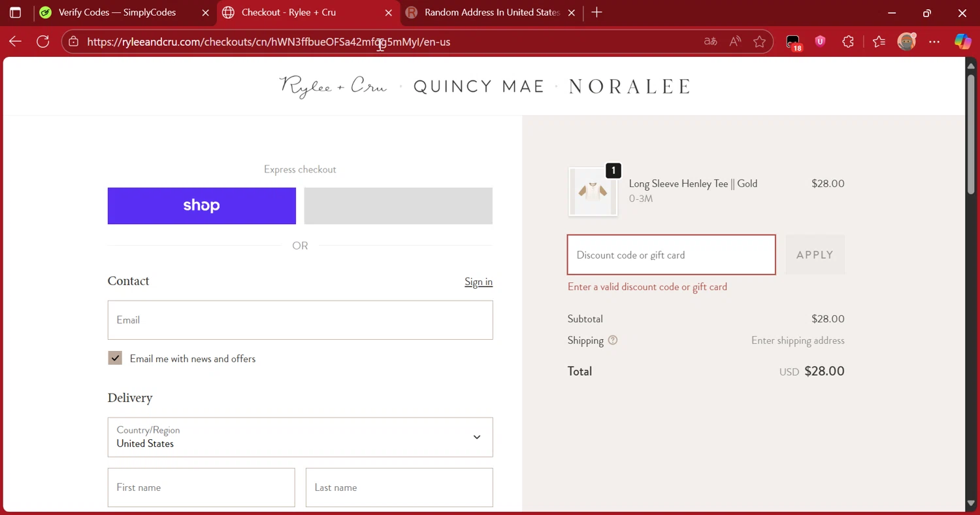The image size is (980, 515).
Task: Click the scrollbar down arrow
Action: (x=971, y=503)
